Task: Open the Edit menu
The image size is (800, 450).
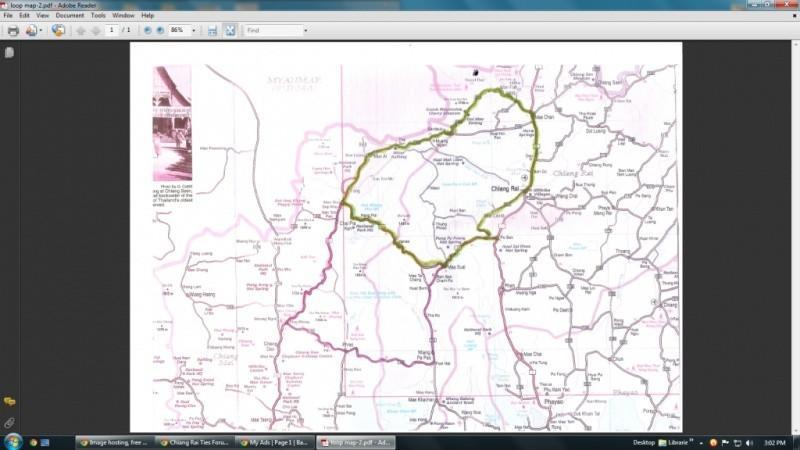Action: tap(24, 15)
